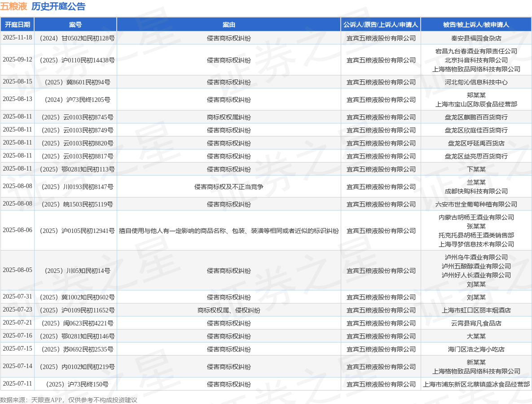Click the 五粮液 title link
Image resolution: width=532 pixels, height=404 pixels.
point(13,6)
